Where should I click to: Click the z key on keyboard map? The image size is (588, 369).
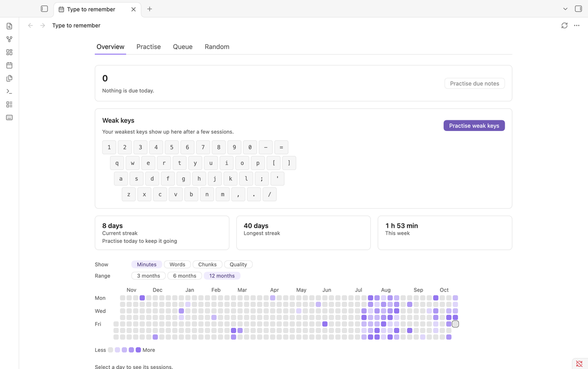(x=129, y=194)
